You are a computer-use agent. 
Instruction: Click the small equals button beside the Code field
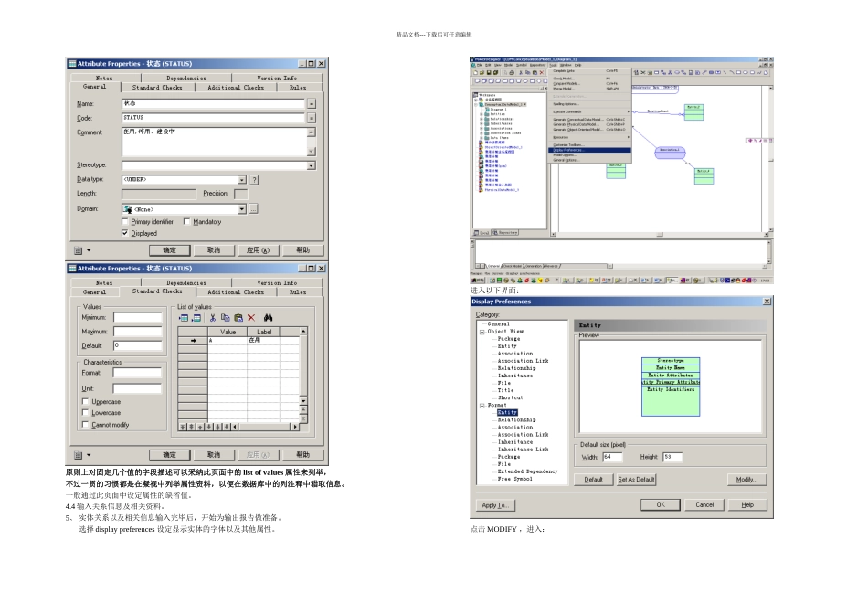pos(312,118)
